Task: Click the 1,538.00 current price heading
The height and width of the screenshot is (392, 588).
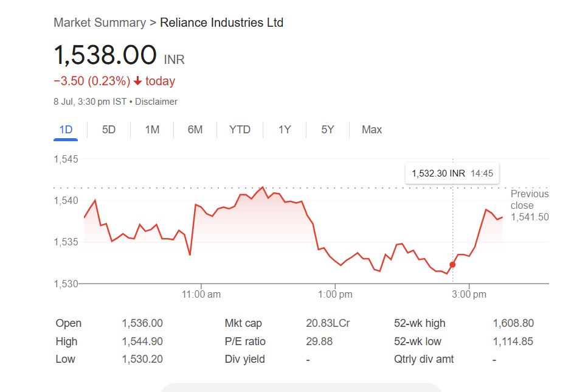Action: (105, 55)
